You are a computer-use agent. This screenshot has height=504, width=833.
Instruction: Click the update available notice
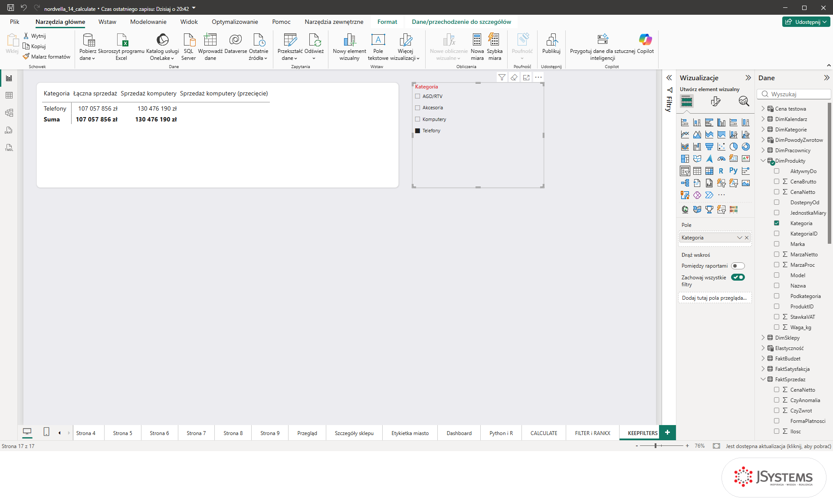(x=778, y=446)
